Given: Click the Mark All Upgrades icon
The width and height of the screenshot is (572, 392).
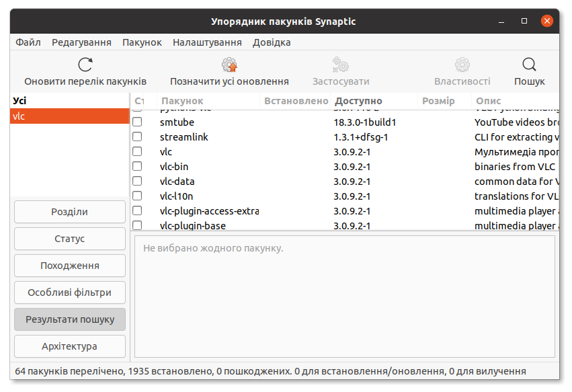Looking at the screenshot, I should click(x=229, y=64).
